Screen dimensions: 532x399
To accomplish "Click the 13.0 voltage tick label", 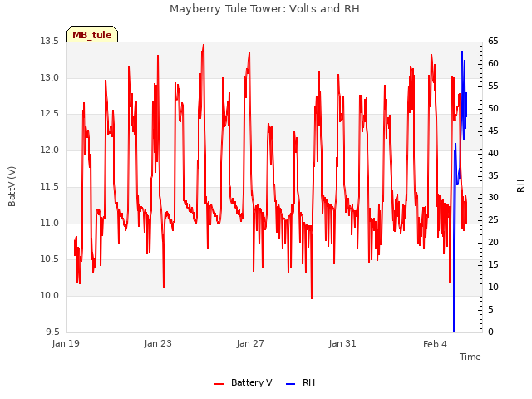I will [x=50, y=77].
